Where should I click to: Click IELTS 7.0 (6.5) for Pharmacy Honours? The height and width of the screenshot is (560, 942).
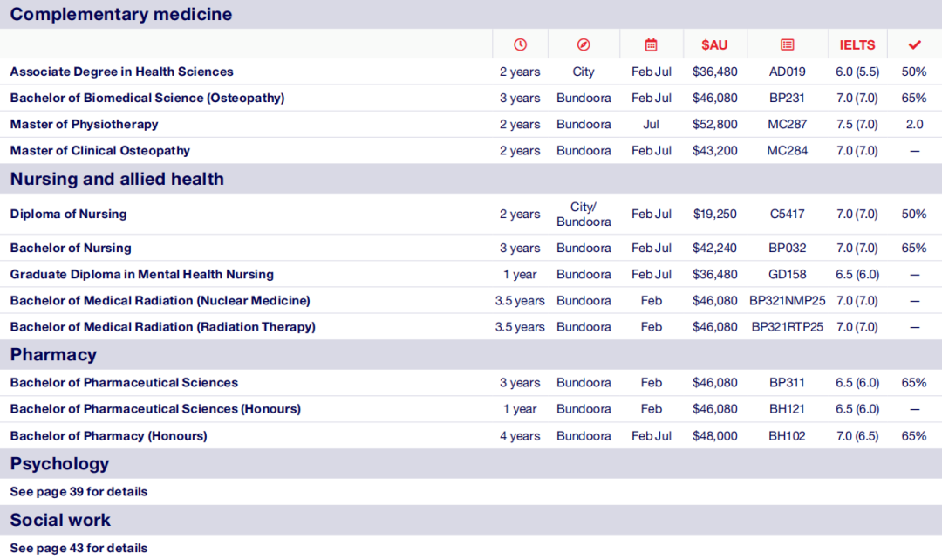[x=857, y=435]
